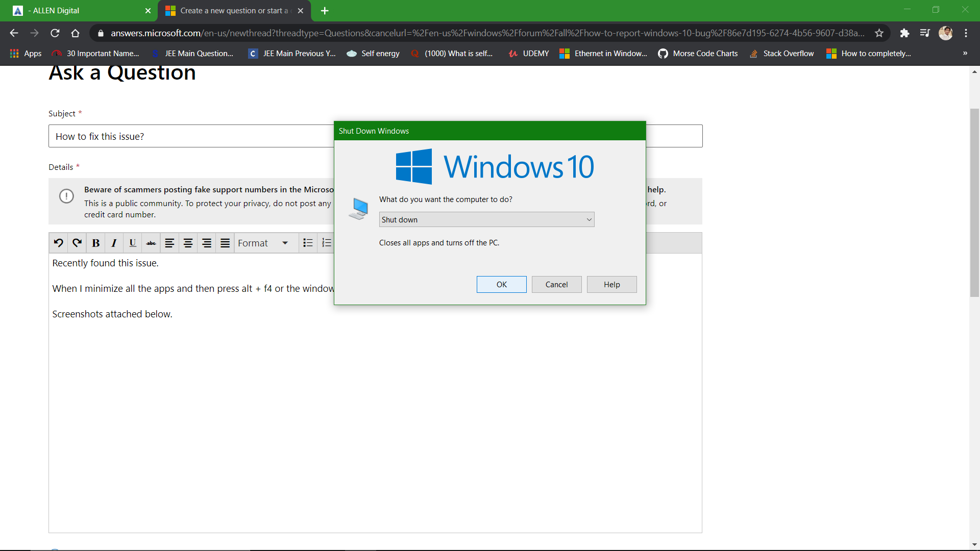
Task: Justify text in the editor
Action: pyautogui.click(x=225, y=243)
